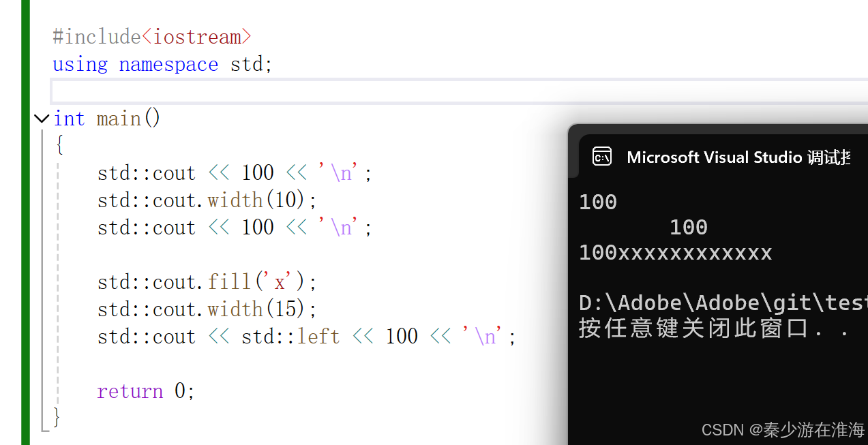
Task: Click the console window icon in debug title bar
Action: pos(601,157)
